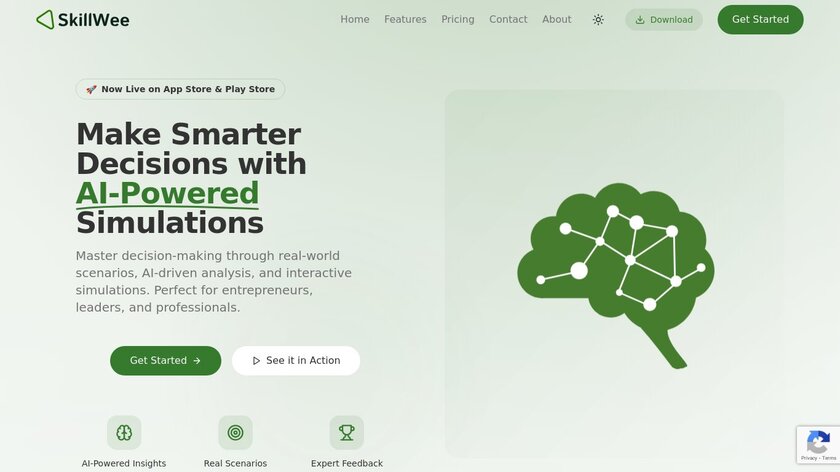The height and width of the screenshot is (472, 840).
Task: Click the SkillWee triangle logo icon
Action: [x=45, y=20]
